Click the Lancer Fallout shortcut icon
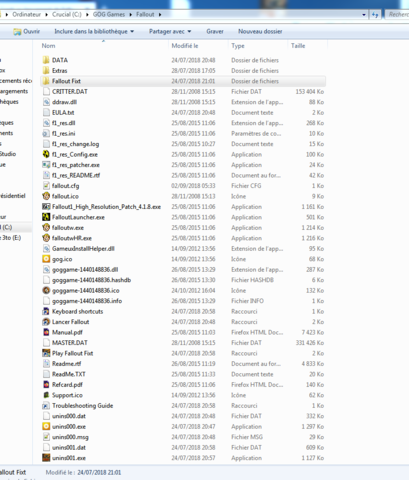Viewport: 409px width, 480px height. point(46,322)
